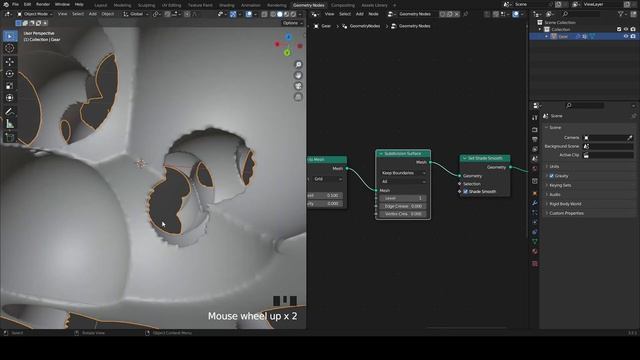Collapse the Subdivision Surface node header

coord(381,154)
